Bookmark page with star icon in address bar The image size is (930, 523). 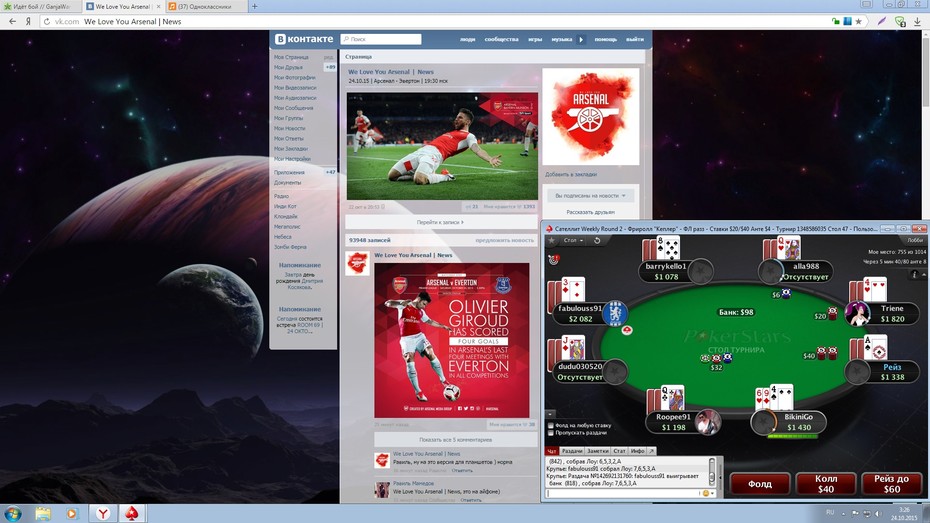(x=858, y=21)
